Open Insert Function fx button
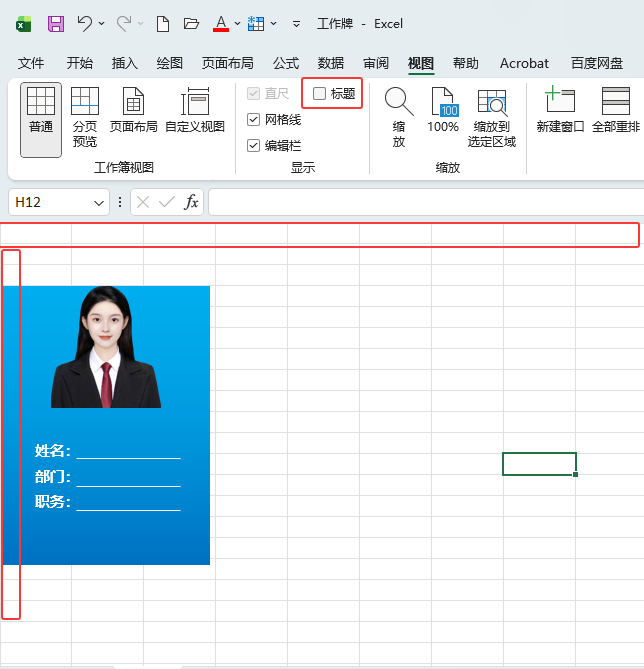The width and height of the screenshot is (644, 669). pyautogui.click(x=191, y=202)
